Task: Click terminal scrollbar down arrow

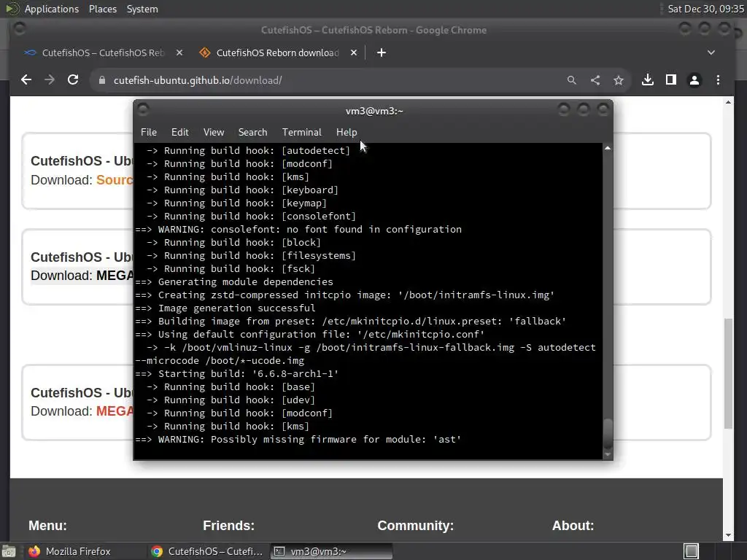Action: click(608, 455)
